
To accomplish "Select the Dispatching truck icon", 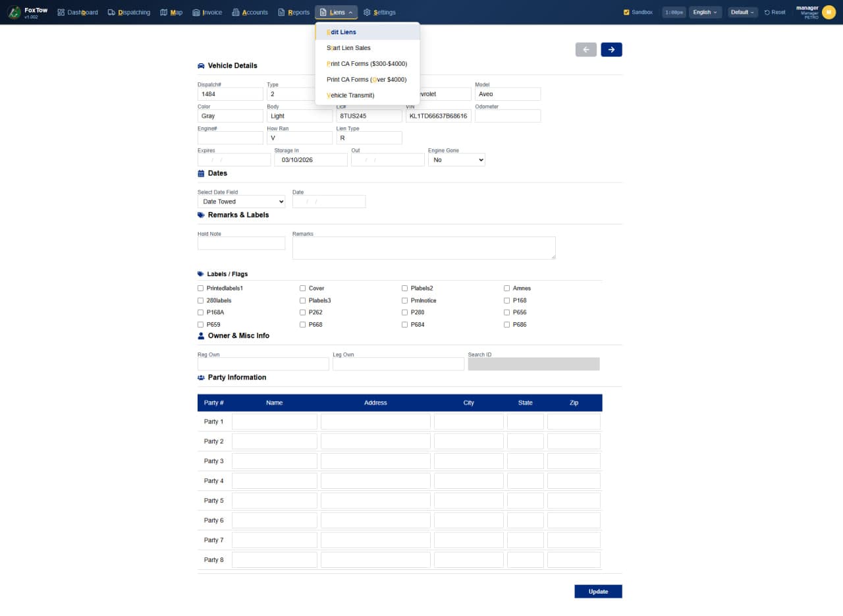I will (113, 12).
